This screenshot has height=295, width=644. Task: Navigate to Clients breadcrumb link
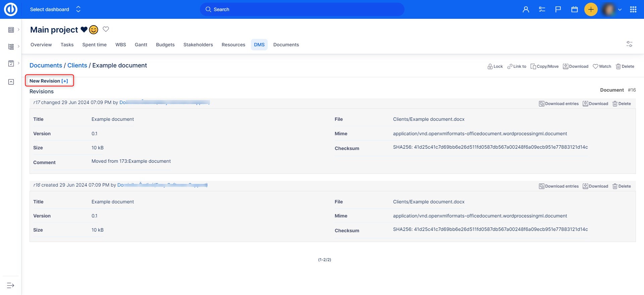coord(77,65)
